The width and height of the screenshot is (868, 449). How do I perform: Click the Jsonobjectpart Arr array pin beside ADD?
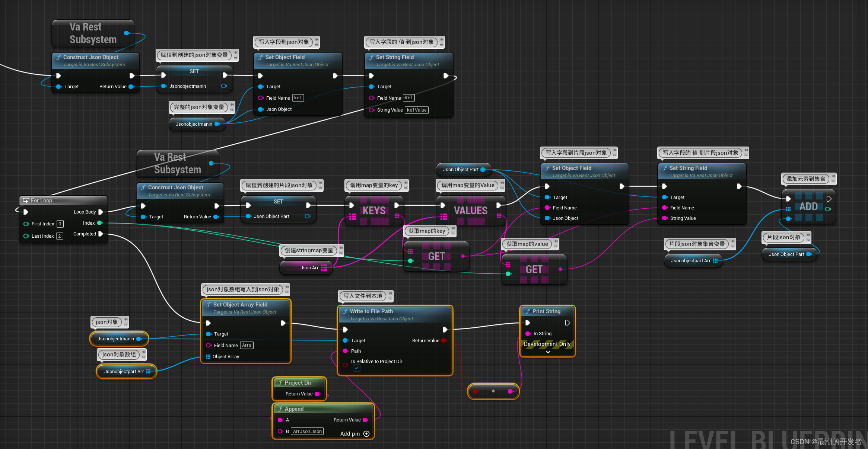[x=715, y=260]
